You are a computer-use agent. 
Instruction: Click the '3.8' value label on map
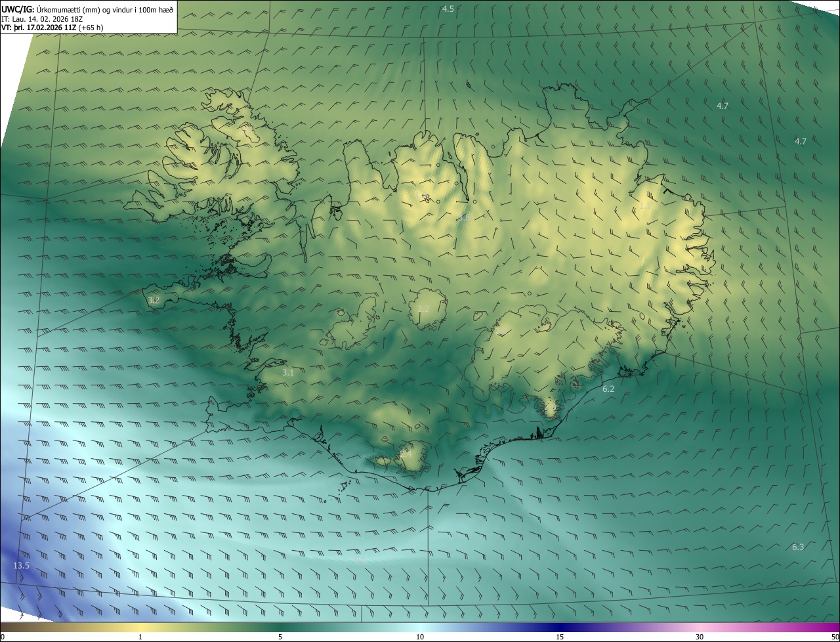pos(463,217)
